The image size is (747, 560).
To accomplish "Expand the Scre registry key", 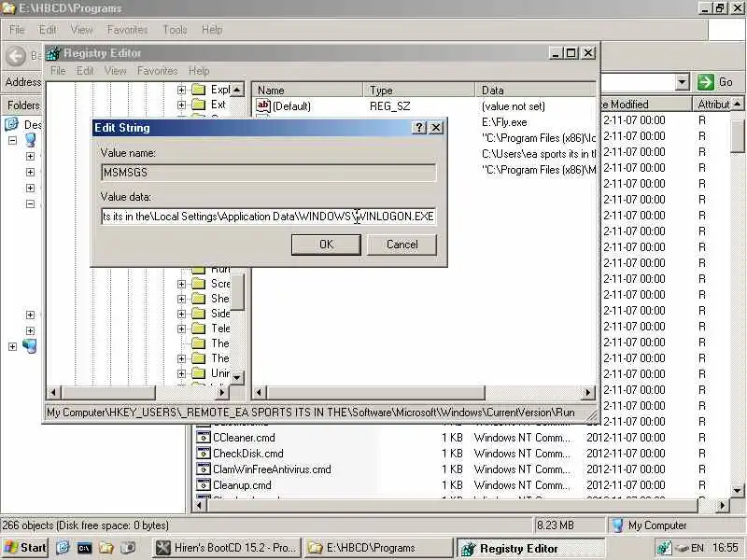I will [x=181, y=284].
